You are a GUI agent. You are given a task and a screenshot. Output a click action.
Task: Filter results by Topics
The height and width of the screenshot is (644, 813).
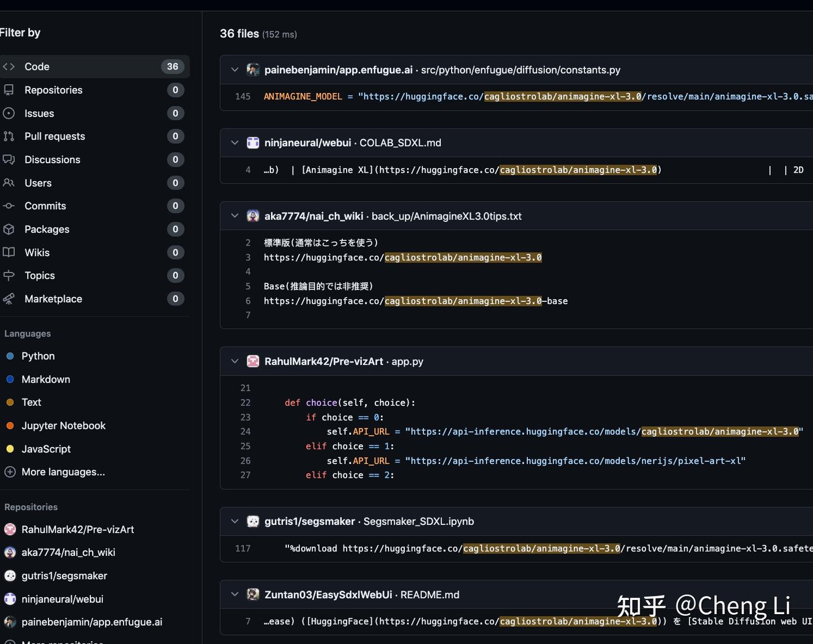[x=40, y=275]
